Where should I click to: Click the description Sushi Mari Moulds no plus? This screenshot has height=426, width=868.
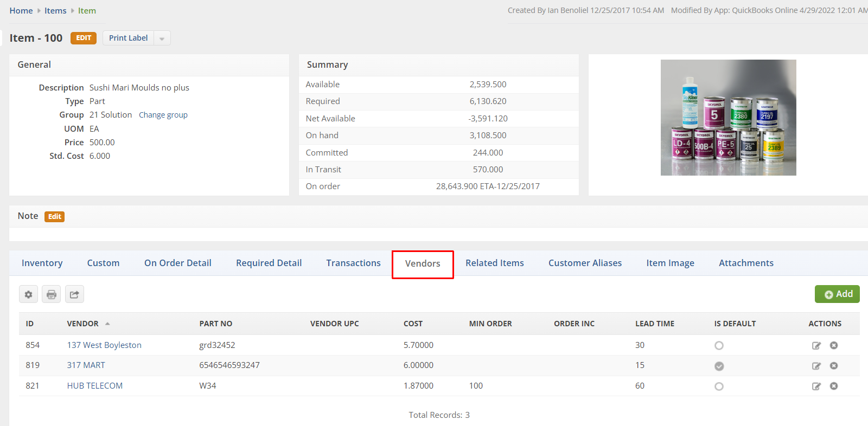point(139,88)
